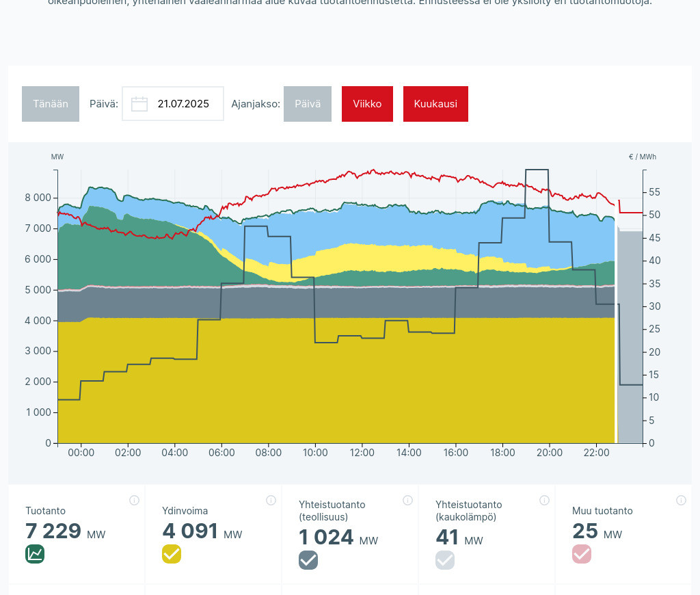Disable Muu tuotanto pink checkbox
The height and width of the screenshot is (595, 700).
point(582,554)
